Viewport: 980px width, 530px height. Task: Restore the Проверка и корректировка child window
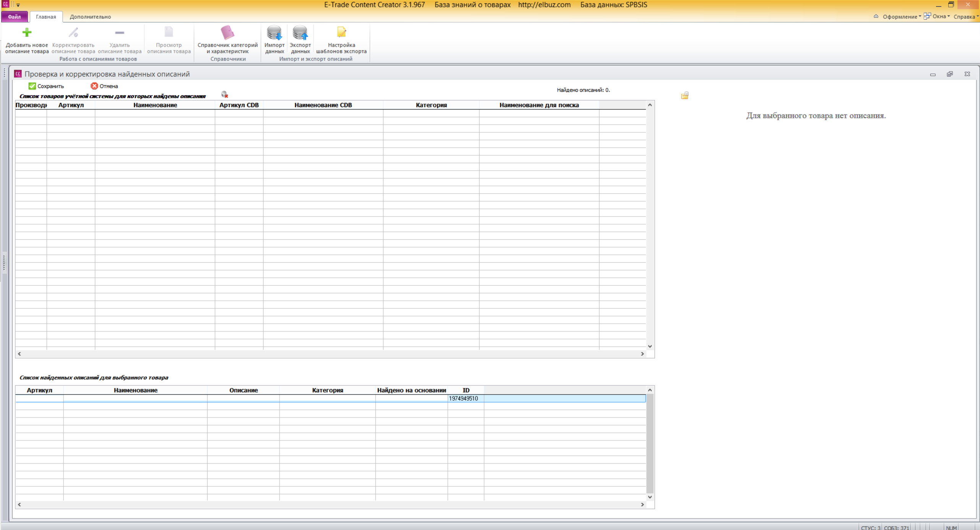(x=950, y=74)
